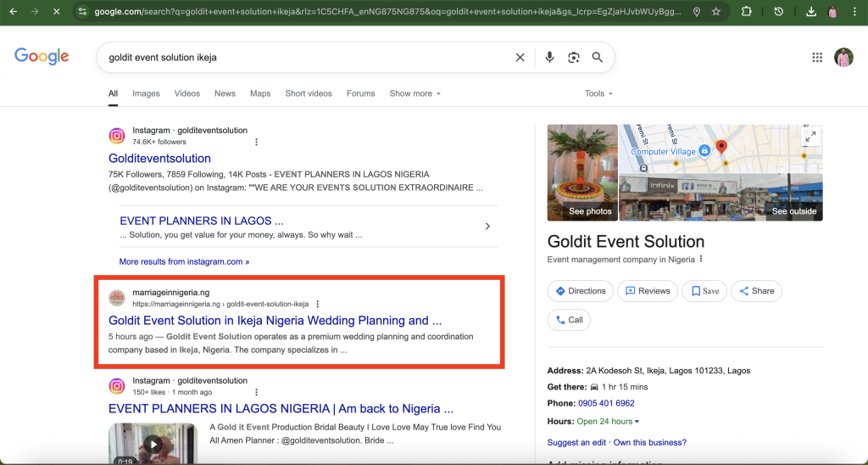Image resolution: width=868 pixels, height=465 pixels.
Task: Click Own this business? link
Action: (650, 442)
